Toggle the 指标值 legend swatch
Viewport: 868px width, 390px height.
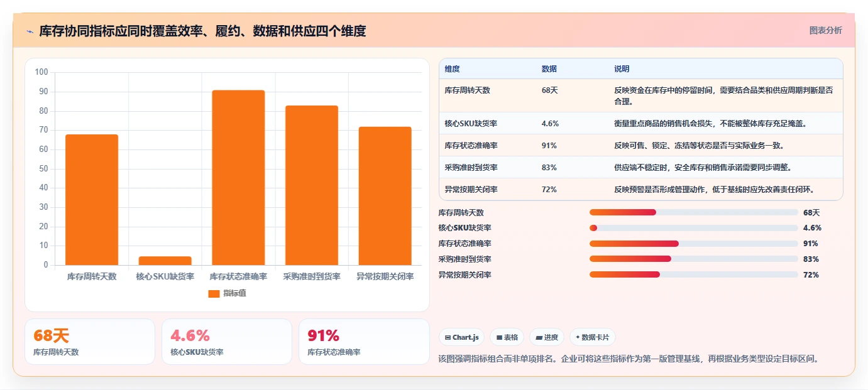214,293
